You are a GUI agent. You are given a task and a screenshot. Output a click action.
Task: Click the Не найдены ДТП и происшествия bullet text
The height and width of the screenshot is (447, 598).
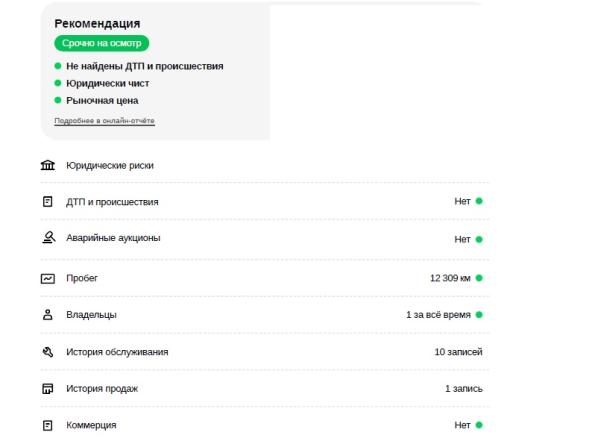point(145,66)
